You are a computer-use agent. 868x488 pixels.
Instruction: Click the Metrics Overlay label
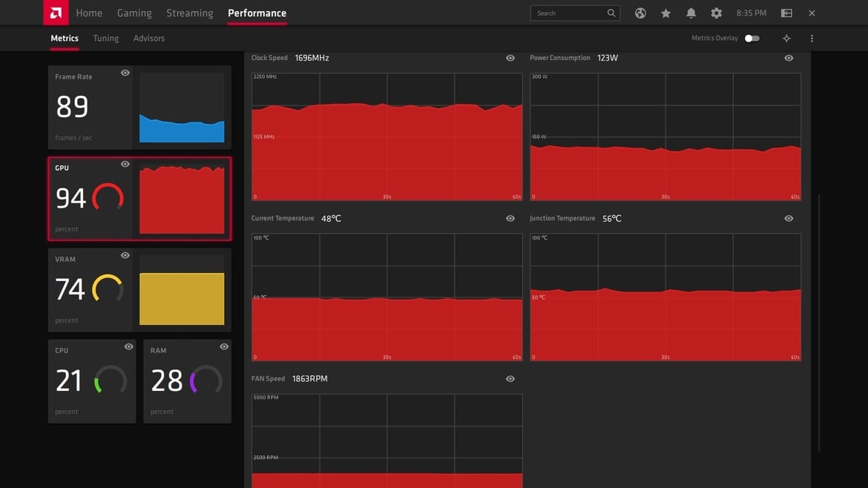714,38
